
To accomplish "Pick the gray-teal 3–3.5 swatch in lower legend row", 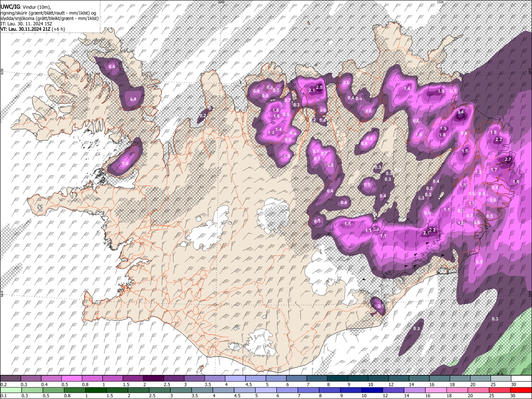I will coord(181,390).
